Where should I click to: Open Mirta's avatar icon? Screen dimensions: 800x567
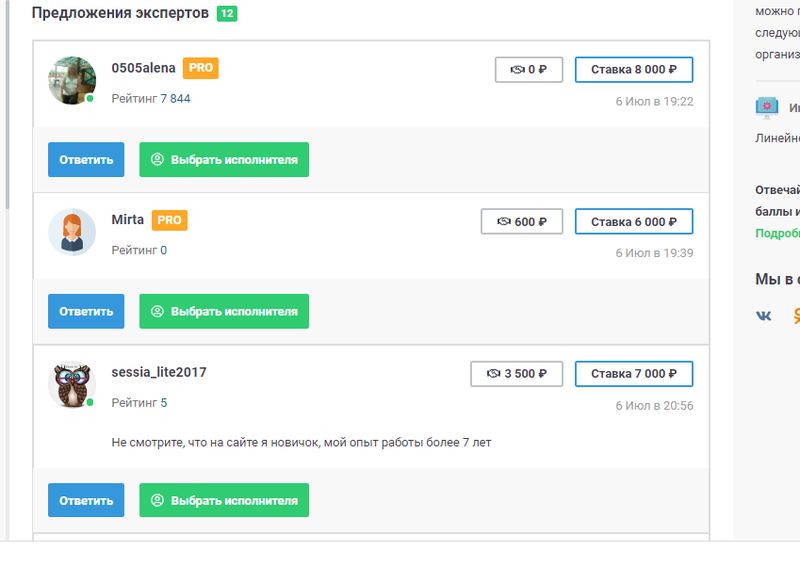(x=72, y=232)
